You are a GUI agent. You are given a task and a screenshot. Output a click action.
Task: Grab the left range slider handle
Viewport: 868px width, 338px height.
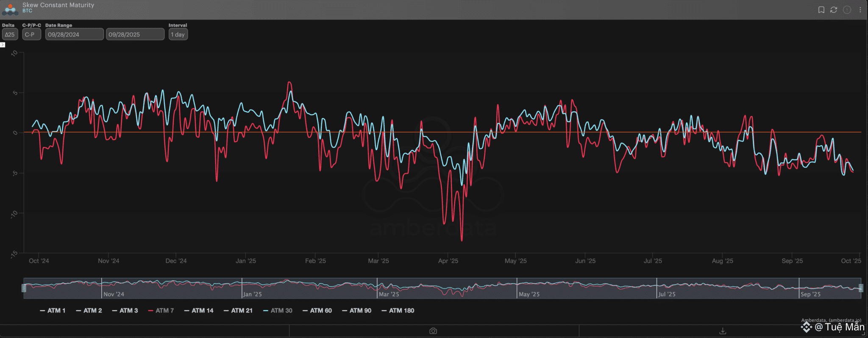(24, 288)
